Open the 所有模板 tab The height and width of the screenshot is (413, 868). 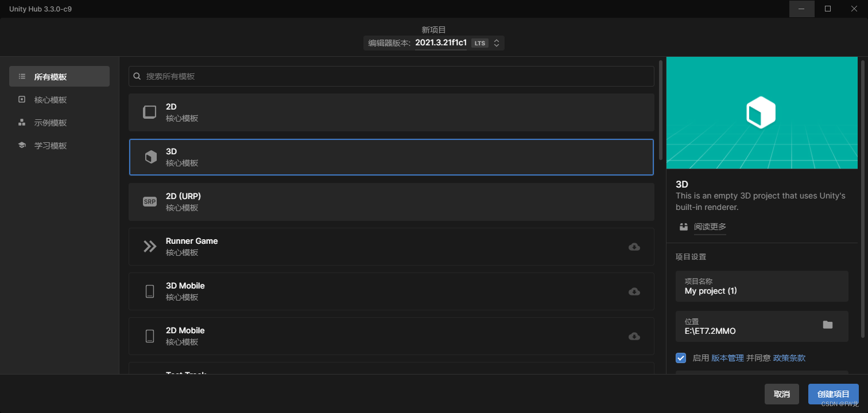[x=59, y=76]
